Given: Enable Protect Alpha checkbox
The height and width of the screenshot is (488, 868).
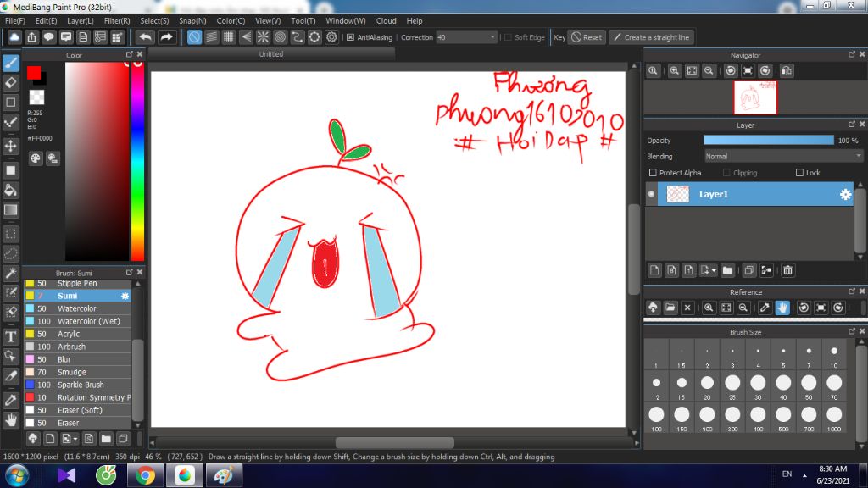Looking at the screenshot, I should pos(653,173).
